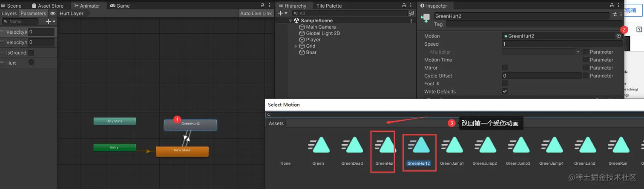The width and height of the screenshot is (644, 189).
Task: Tick the Mirror checkbox
Action: pyautogui.click(x=505, y=67)
